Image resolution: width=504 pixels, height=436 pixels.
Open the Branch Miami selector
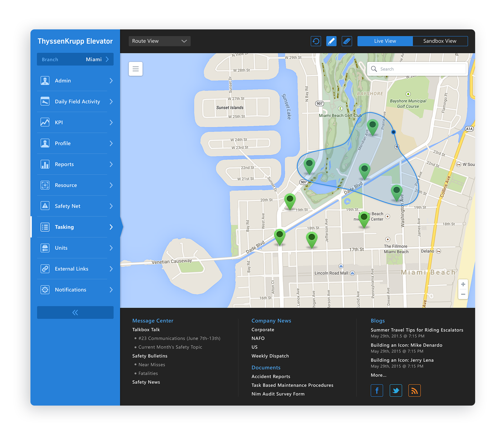pyautogui.click(x=75, y=59)
